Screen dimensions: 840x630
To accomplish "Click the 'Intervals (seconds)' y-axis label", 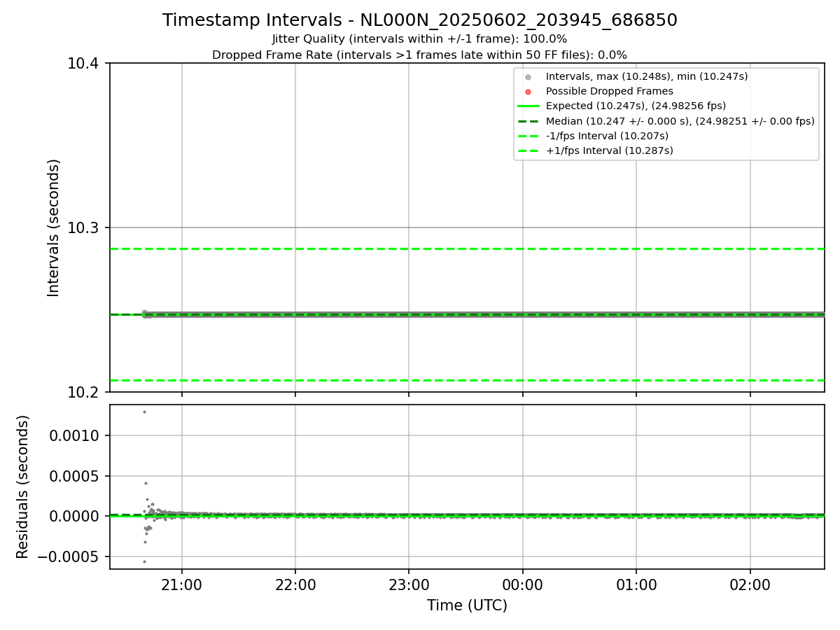I will coord(54,227).
